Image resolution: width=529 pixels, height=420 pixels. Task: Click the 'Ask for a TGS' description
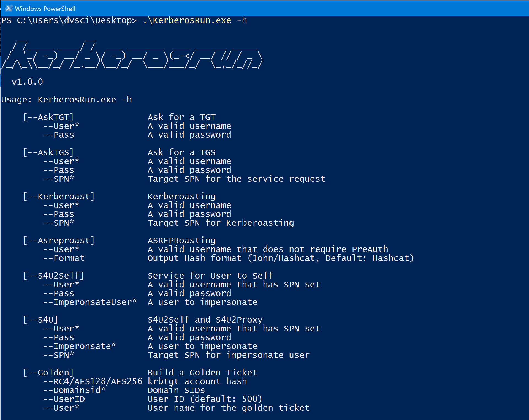(181, 152)
